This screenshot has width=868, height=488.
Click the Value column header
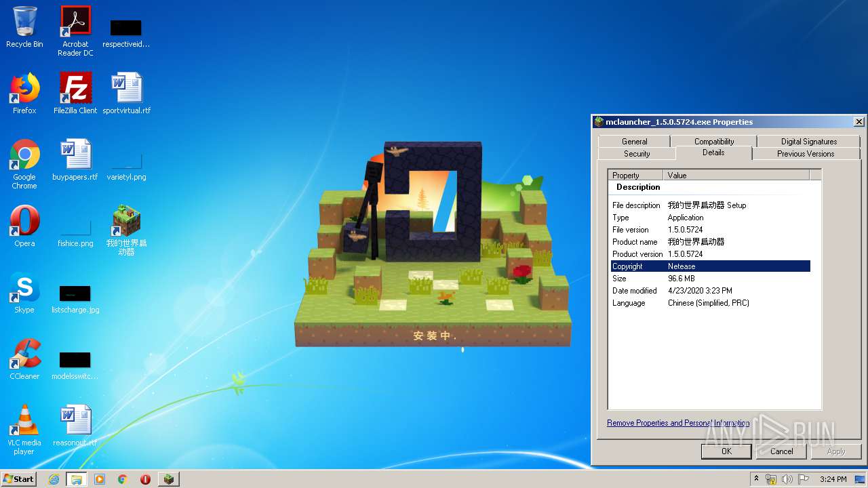736,176
